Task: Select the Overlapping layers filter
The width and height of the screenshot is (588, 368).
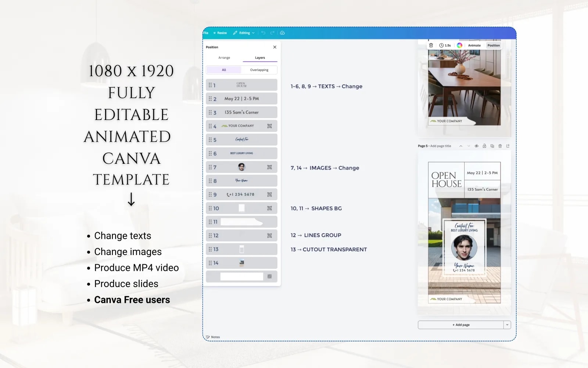Action: (x=259, y=70)
